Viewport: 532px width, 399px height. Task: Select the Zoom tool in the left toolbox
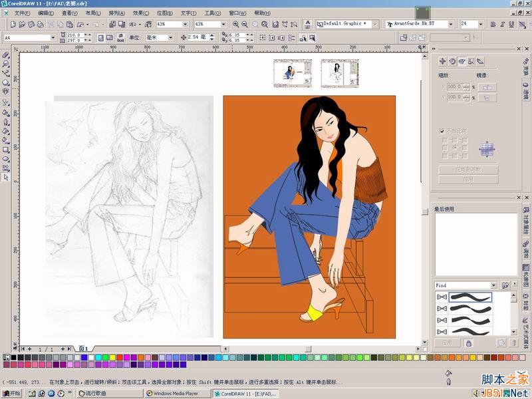coord(6,64)
